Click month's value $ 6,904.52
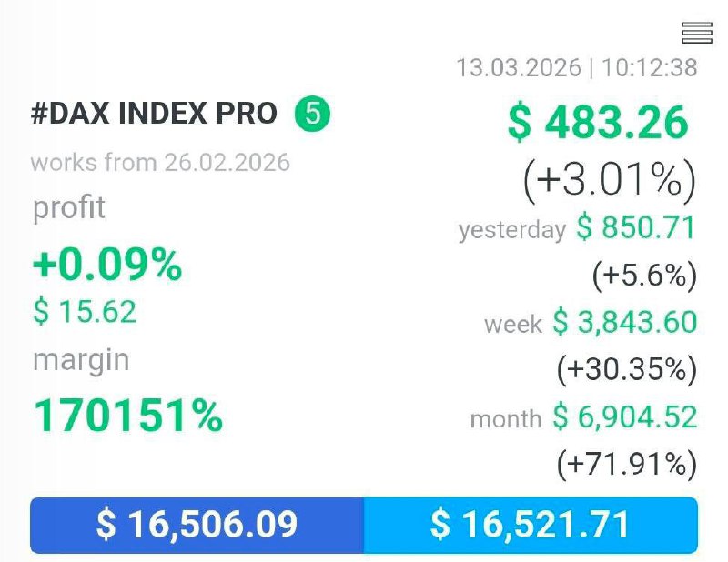728x562 pixels. coord(624,417)
